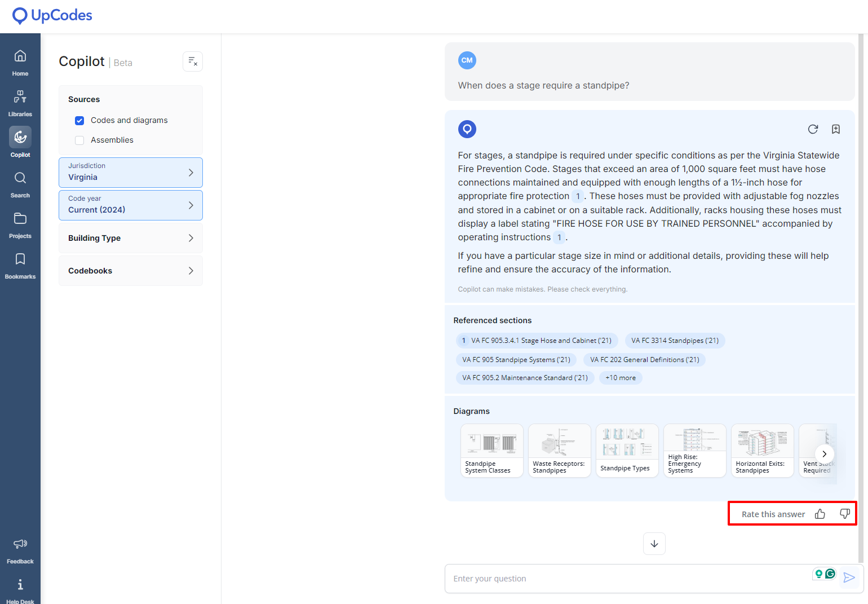Viewport: 868px width, 604px height.
Task: Show the +10 more referenced sections
Action: click(x=621, y=378)
